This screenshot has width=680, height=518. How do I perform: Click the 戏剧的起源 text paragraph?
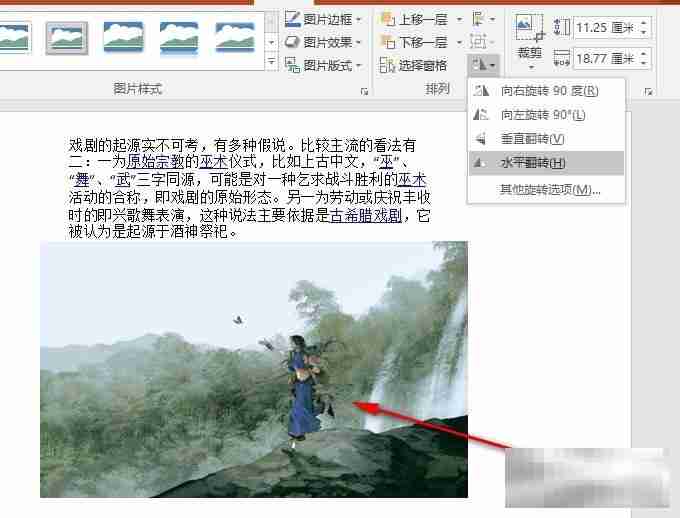coord(249,188)
